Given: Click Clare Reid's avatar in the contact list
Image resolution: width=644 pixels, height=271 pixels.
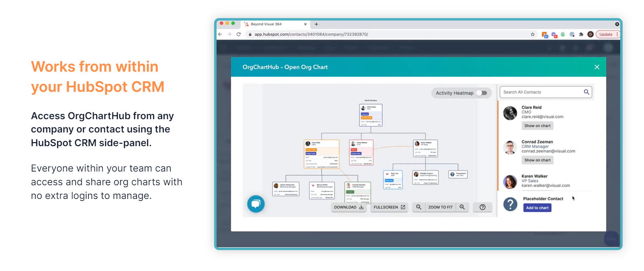Looking at the screenshot, I should (510, 113).
